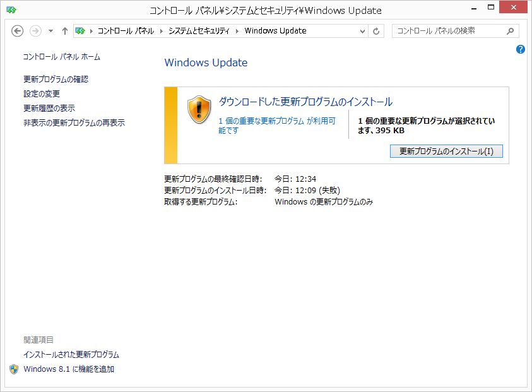Viewport: 532px width, 392px height.
Task: Click the 更新プログラムのインストール(I) button
Action: [446, 151]
